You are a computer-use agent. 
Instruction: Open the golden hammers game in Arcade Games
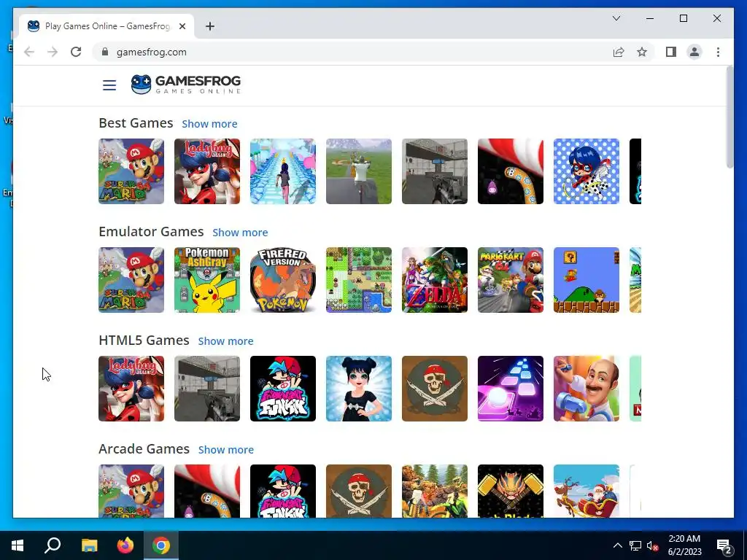point(510,491)
